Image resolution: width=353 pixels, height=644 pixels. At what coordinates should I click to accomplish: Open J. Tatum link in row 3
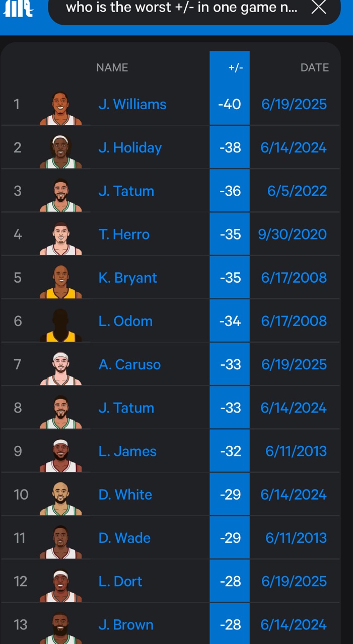[126, 191]
